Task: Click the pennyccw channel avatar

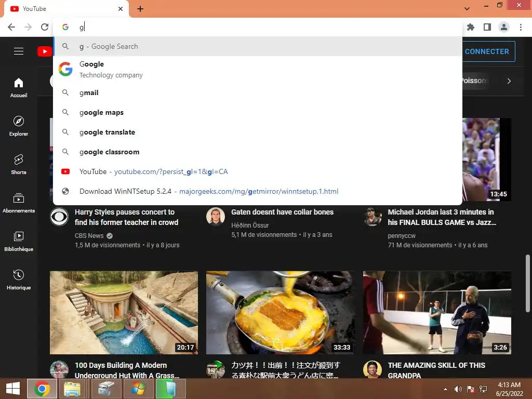Action: click(x=373, y=217)
